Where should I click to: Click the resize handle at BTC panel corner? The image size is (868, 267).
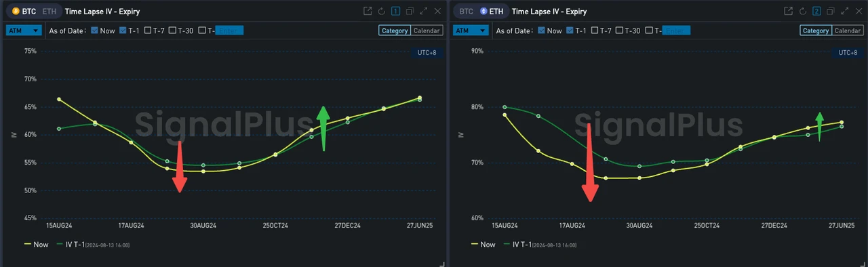pos(442,264)
